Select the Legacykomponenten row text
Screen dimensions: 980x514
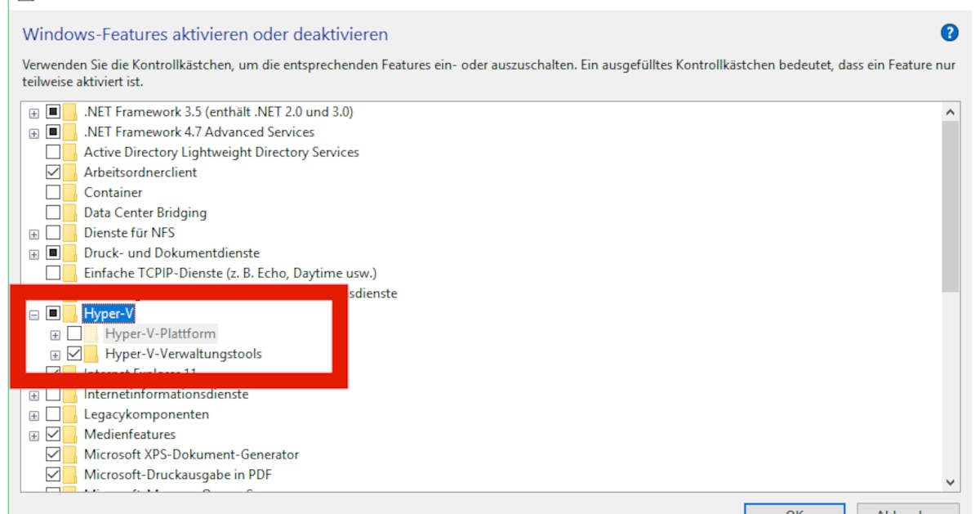click(146, 414)
